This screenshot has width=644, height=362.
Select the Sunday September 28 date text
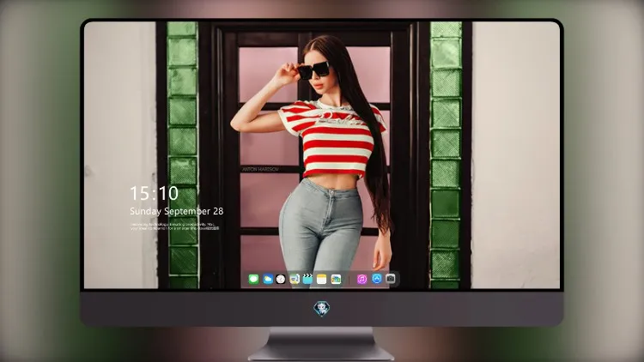[177, 211]
